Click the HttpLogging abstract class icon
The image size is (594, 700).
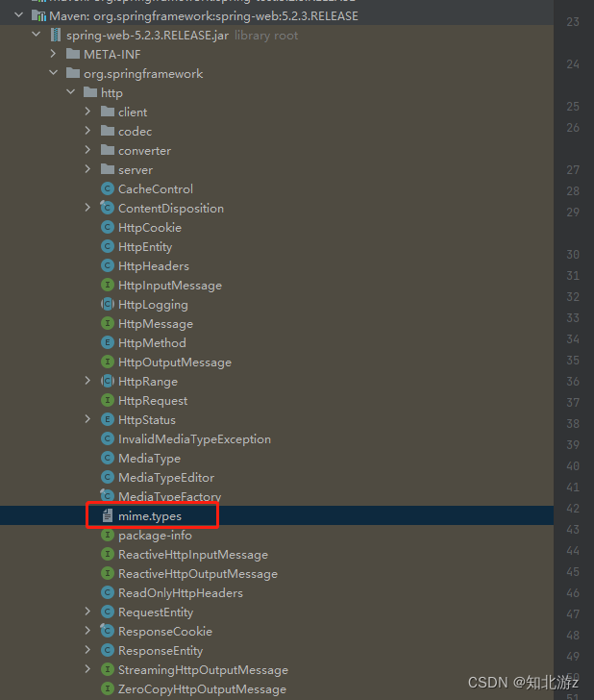point(108,304)
